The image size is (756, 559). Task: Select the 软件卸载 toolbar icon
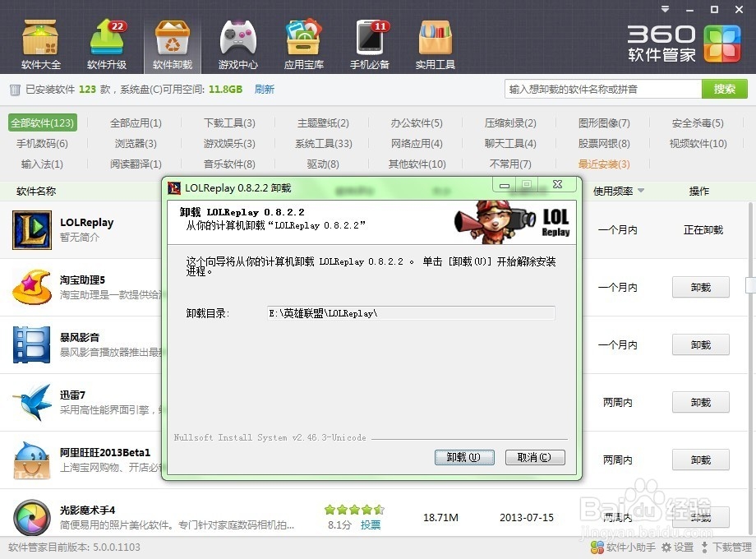coord(172,44)
